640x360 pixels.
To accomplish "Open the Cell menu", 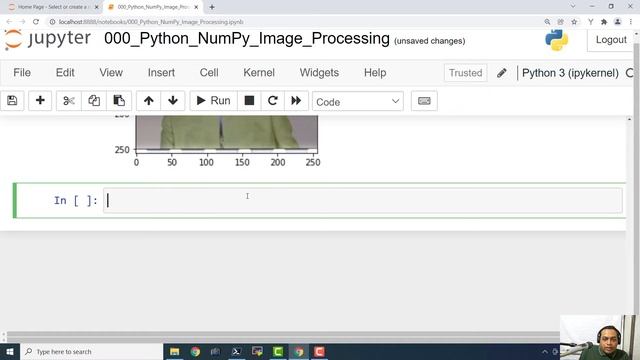I will pyautogui.click(x=209, y=73).
